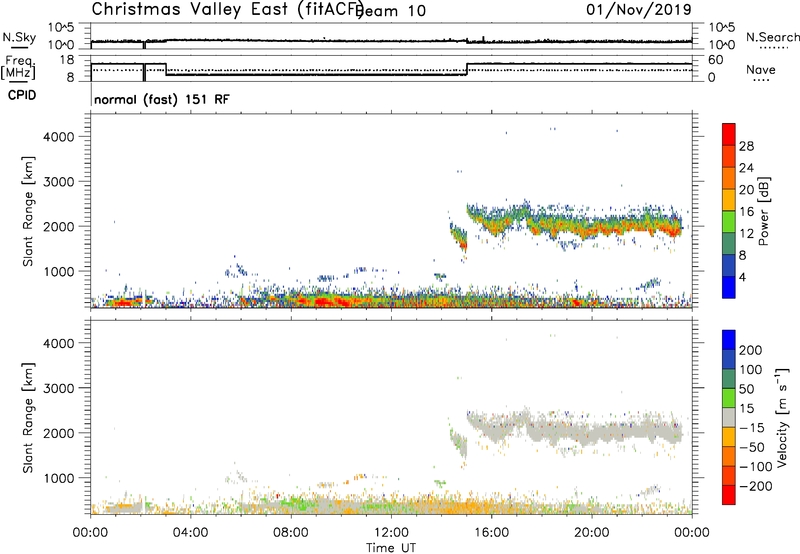Select 'Slant Range [km]' label of the velocity panel

click(28, 418)
